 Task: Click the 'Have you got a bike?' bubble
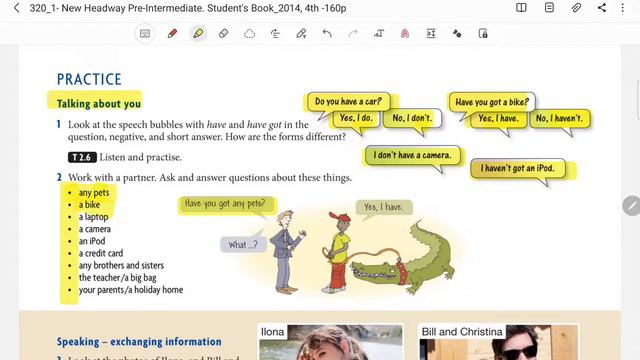pyautogui.click(x=492, y=102)
